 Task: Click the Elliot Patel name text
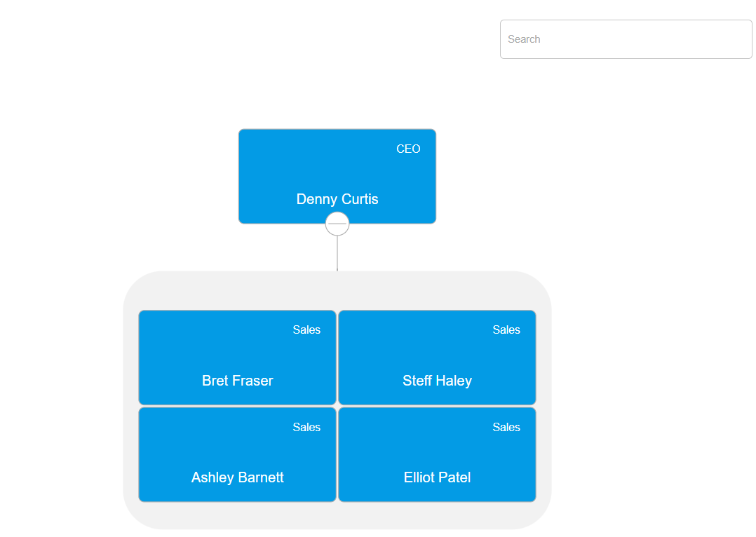(x=437, y=477)
